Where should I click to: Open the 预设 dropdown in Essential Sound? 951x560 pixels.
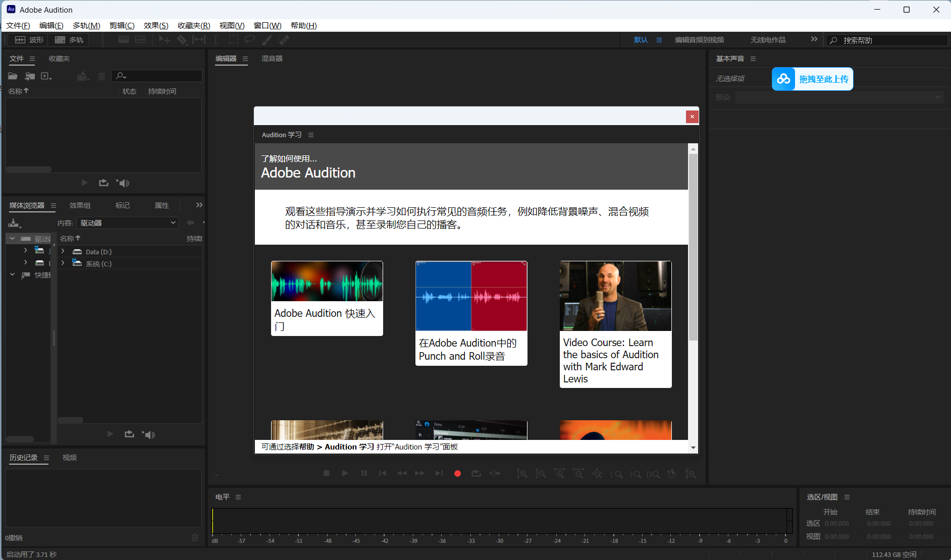839,97
